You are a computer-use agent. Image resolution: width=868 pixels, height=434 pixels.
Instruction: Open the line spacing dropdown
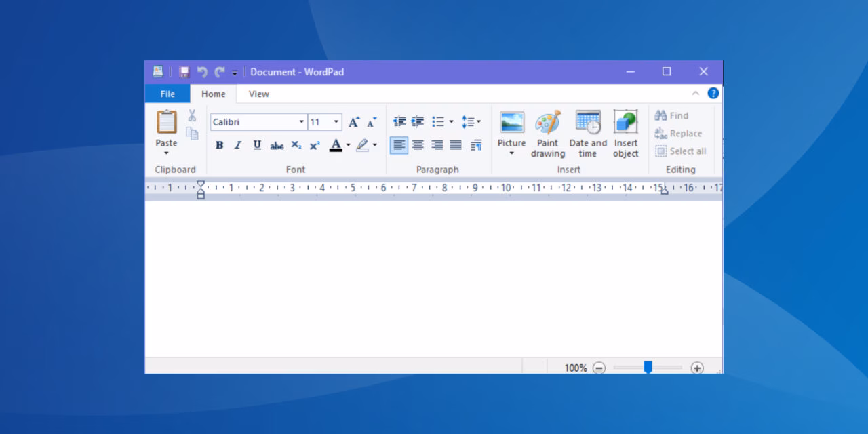pyautogui.click(x=471, y=122)
